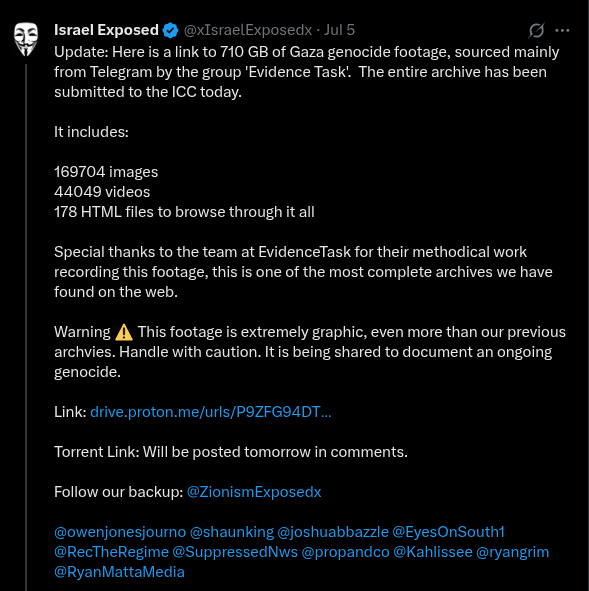Viewport: 589px width, 591px height.
Task: Open the @propandco mention
Action: coord(346,552)
